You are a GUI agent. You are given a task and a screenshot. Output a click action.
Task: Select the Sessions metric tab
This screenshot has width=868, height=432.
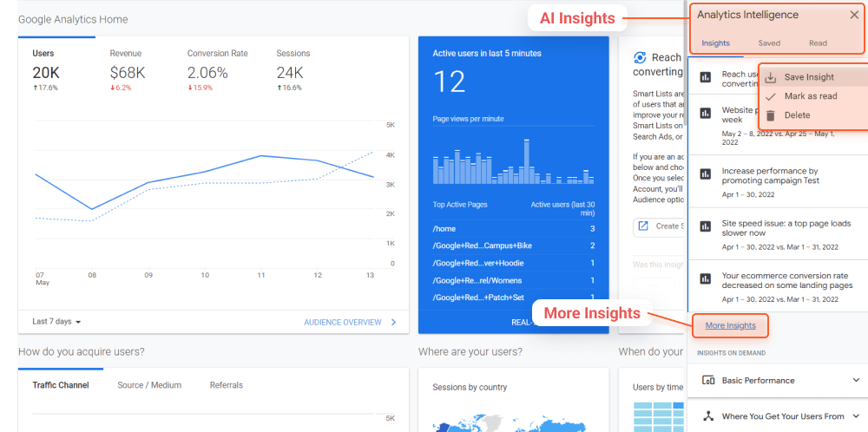click(x=293, y=71)
